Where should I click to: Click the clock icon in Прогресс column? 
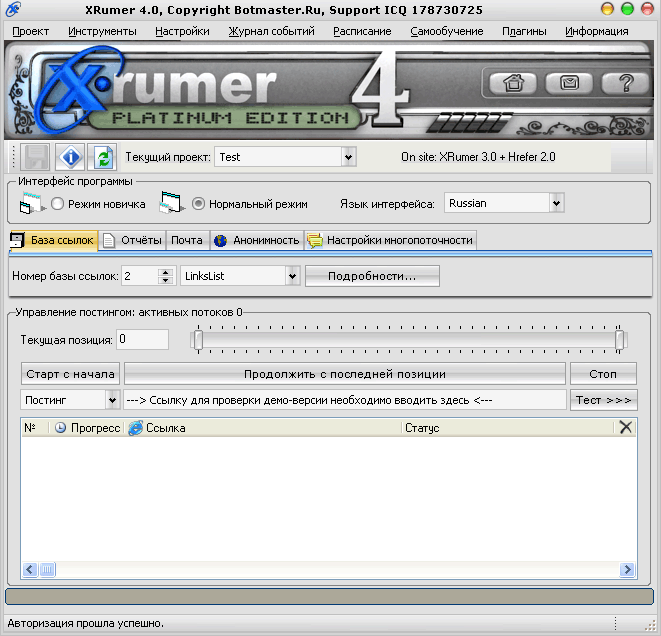coord(61,428)
